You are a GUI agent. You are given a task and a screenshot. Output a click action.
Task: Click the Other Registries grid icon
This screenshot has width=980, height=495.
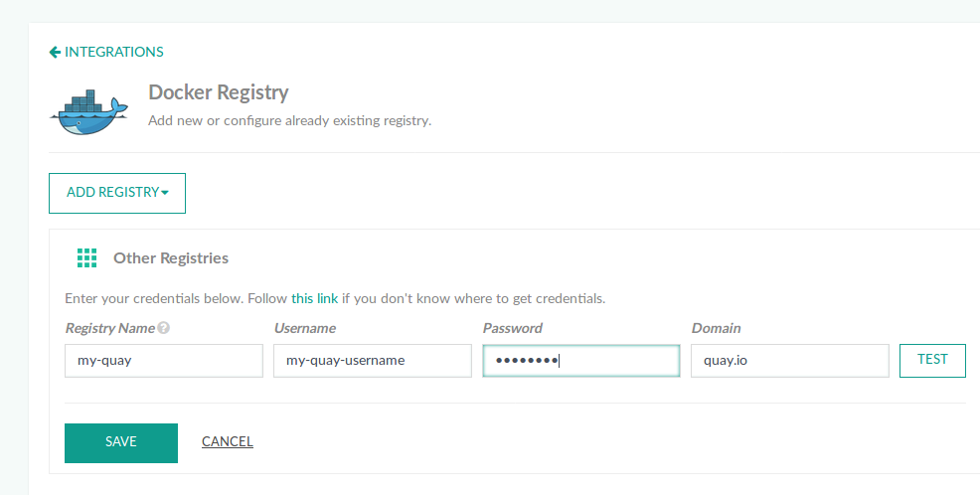point(86,258)
